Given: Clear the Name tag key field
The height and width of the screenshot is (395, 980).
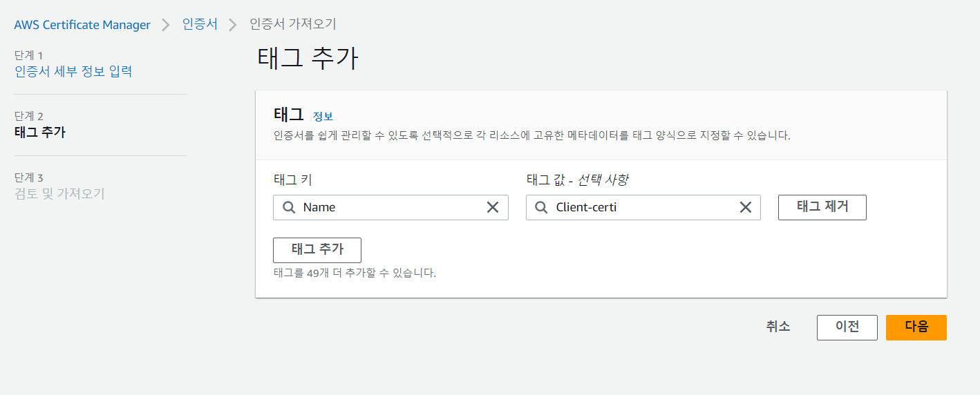Looking at the screenshot, I should click(x=493, y=207).
